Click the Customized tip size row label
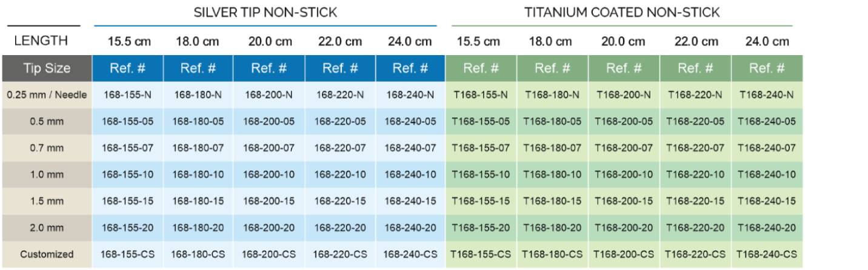The width and height of the screenshot is (868, 270). click(x=47, y=254)
